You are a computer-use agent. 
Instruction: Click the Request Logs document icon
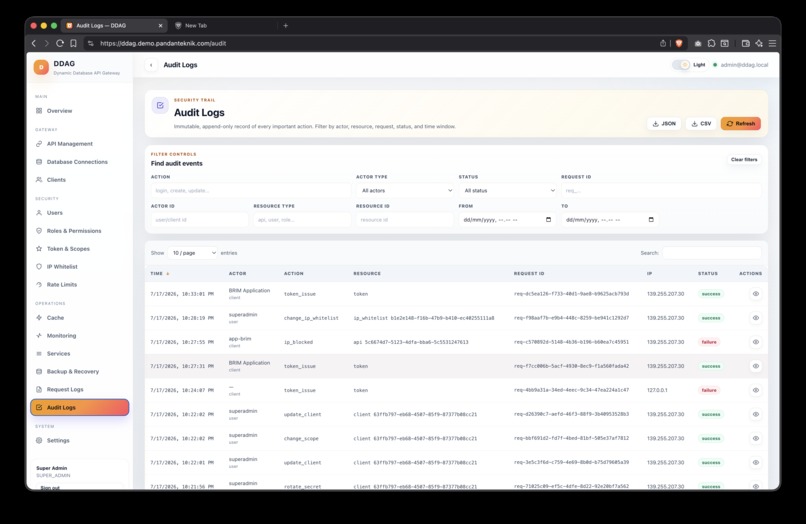click(39, 389)
